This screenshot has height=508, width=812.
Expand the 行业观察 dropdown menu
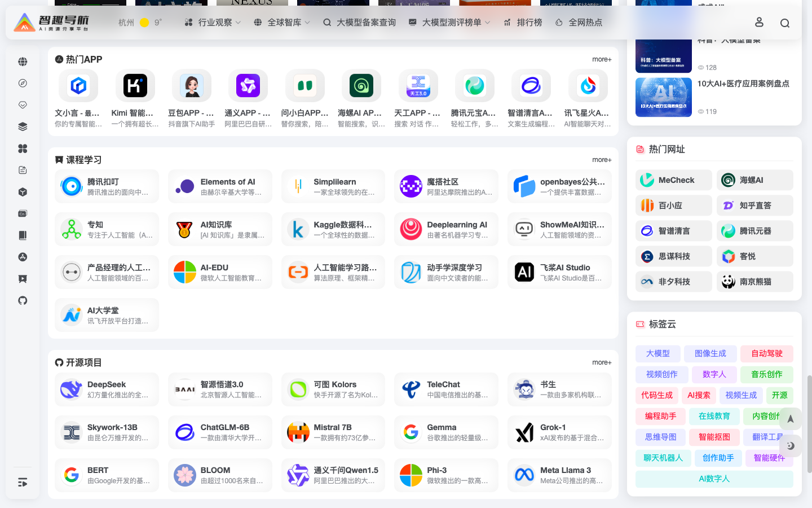[x=213, y=23]
